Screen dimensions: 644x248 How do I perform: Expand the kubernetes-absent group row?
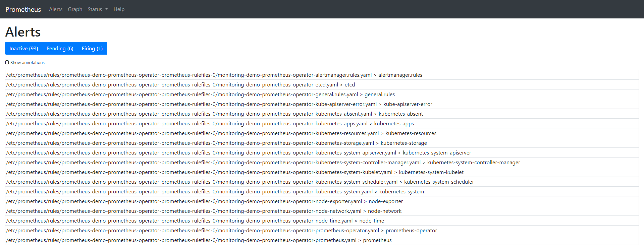click(322, 114)
